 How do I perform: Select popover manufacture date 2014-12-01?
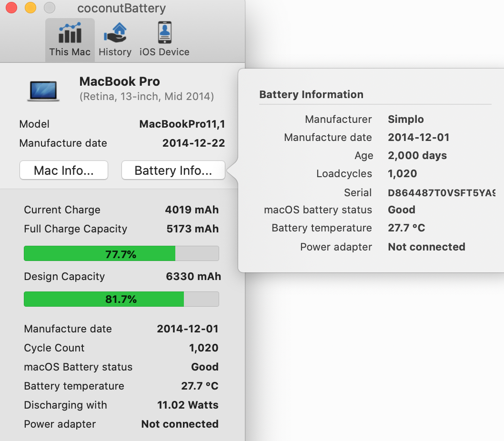point(419,137)
